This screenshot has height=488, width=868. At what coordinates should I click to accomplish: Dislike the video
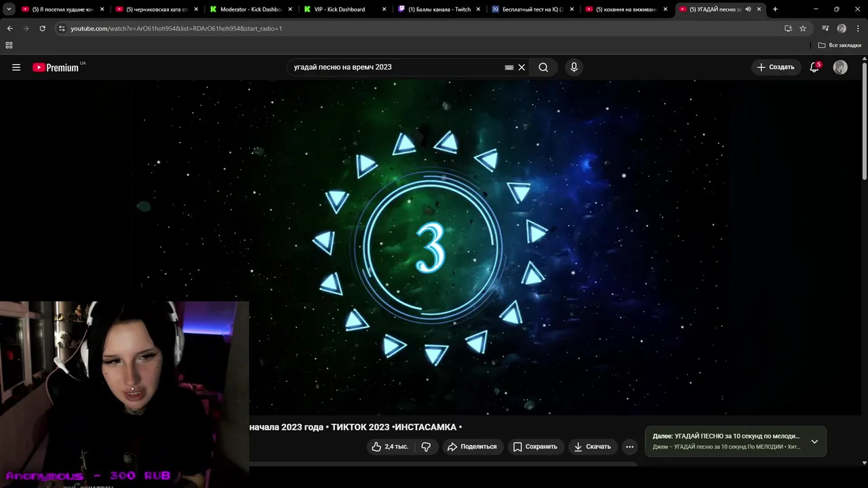(x=426, y=447)
